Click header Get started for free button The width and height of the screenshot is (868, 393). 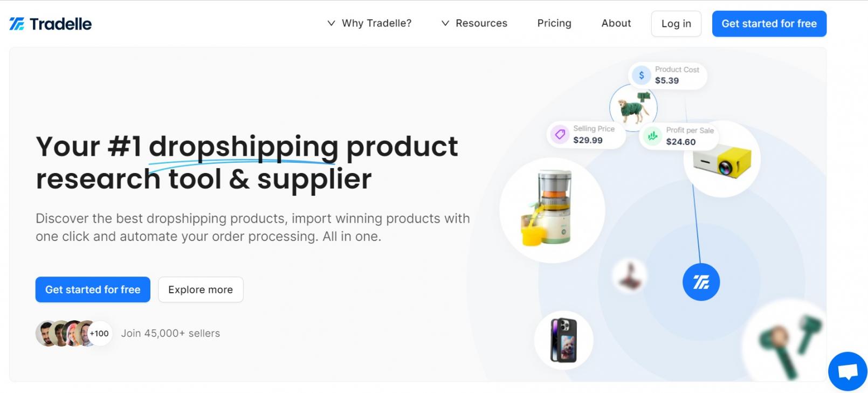coord(769,24)
